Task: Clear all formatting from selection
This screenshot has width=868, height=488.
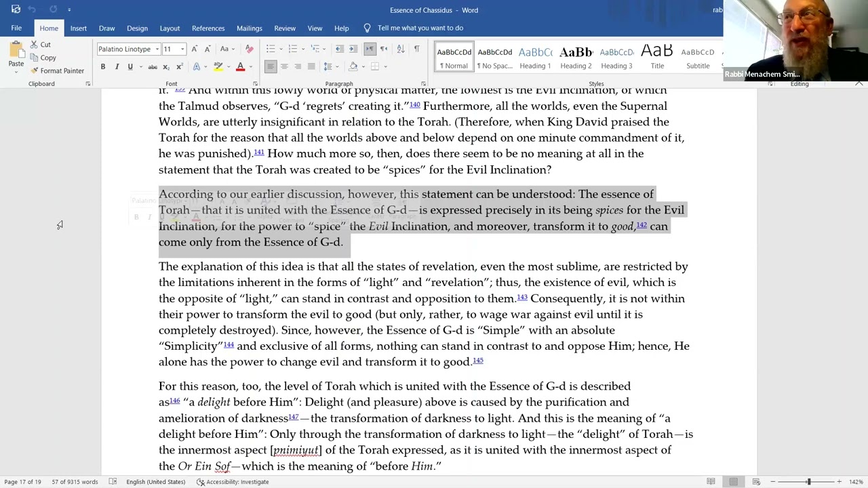Action: 249,49
